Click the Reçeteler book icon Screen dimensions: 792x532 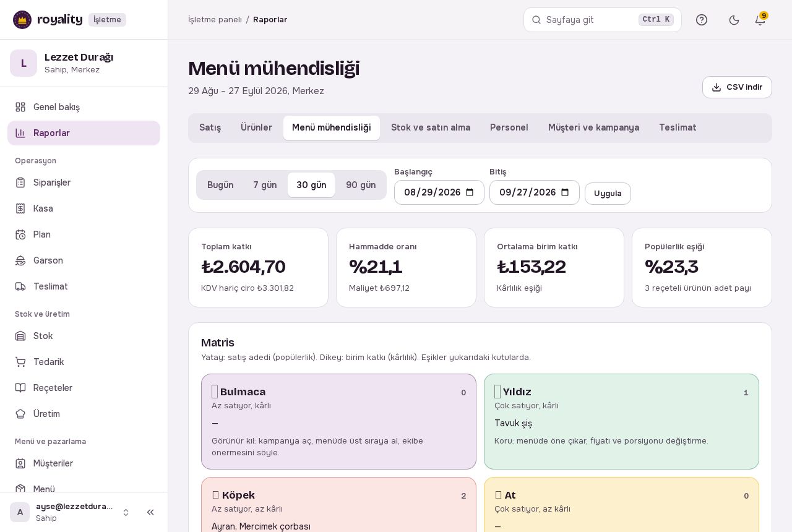[x=20, y=388]
